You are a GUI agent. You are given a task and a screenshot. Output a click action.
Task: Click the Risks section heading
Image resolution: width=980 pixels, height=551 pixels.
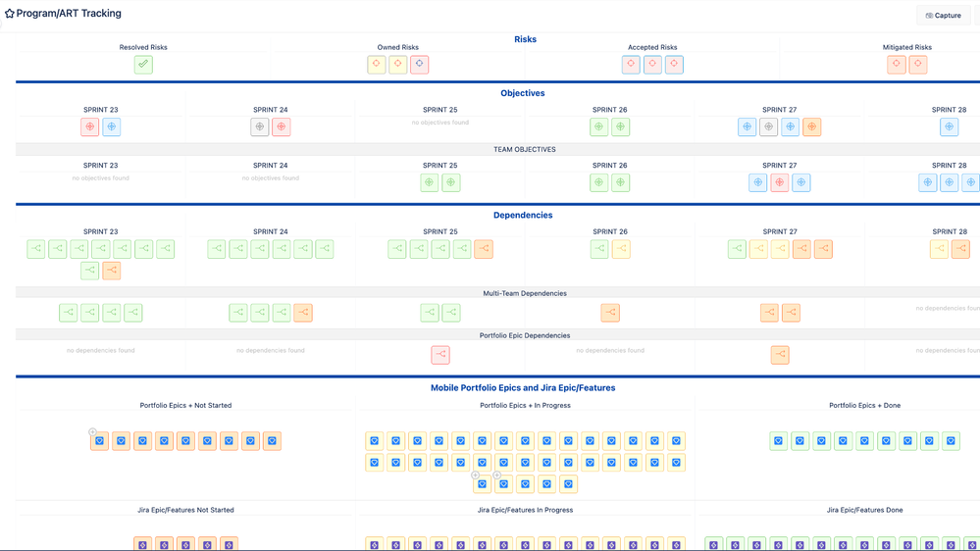click(x=525, y=39)
